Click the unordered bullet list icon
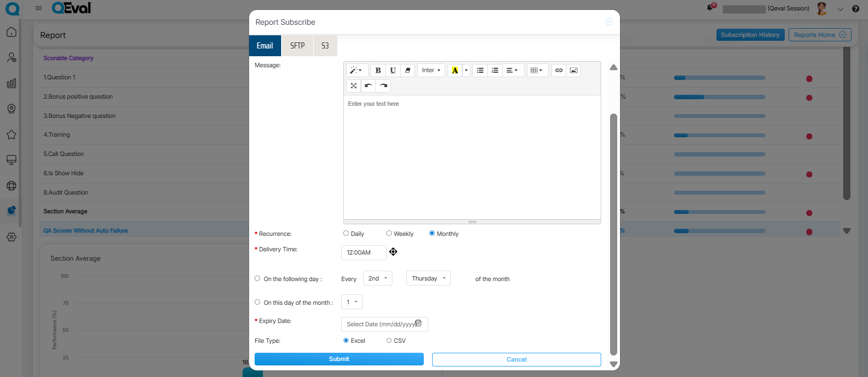 click(x=480, y=71)
